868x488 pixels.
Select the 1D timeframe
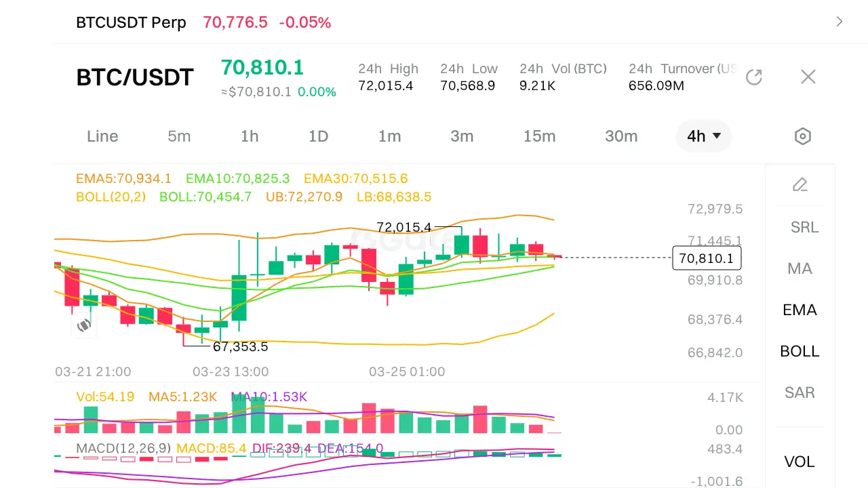(318, 136)
